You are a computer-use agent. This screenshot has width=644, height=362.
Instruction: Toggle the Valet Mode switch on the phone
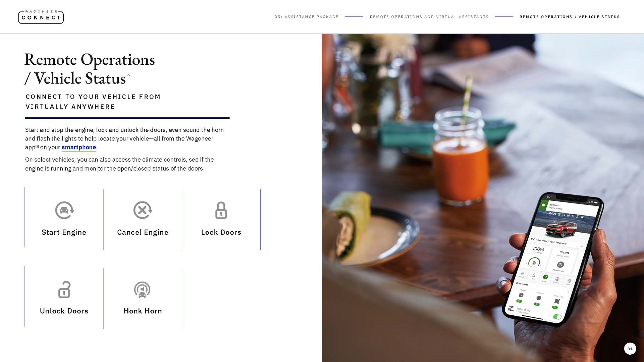coord(557,317)
